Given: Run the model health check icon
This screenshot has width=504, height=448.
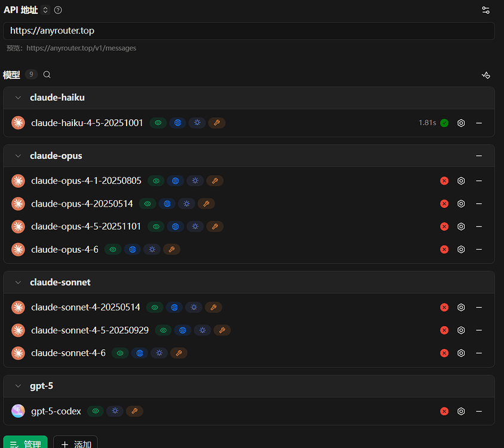Looking at the screenshot, I should pos(485,75).
